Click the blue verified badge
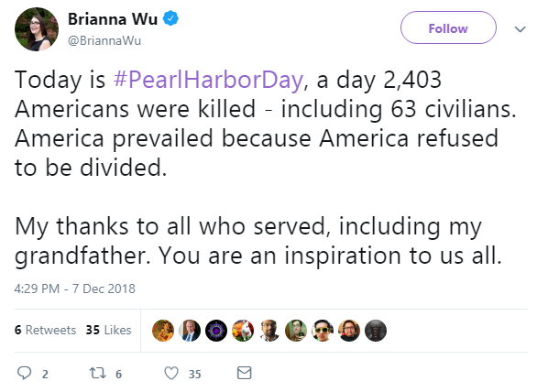Image resolution: width=537 pixels, height=392 pixels. click(x=170, y=18)
